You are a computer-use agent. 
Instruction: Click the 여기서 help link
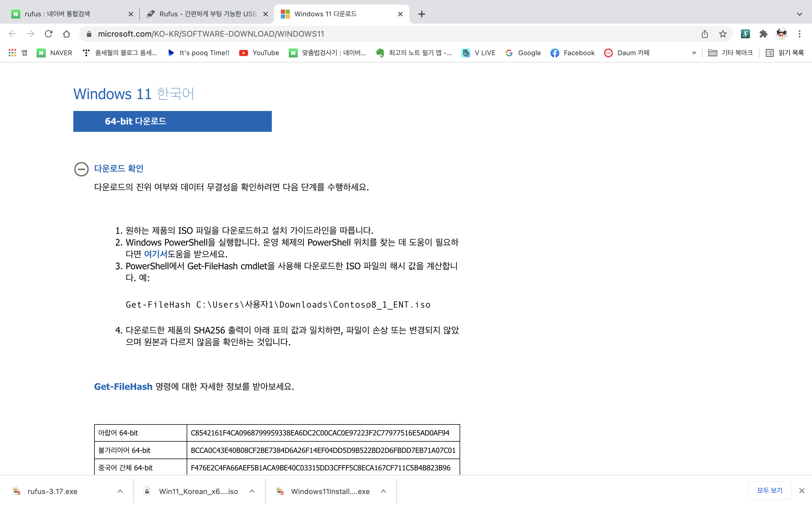point(155,254)
